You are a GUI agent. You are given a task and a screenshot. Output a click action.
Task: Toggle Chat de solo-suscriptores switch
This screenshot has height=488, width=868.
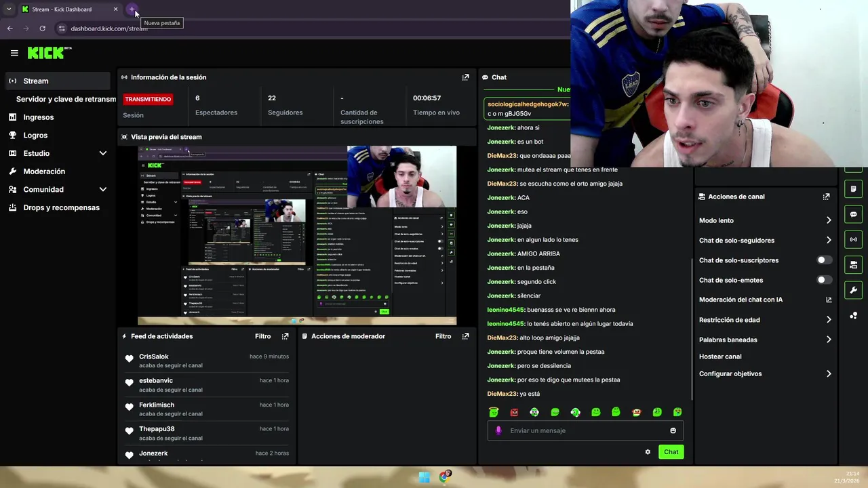tap(824, 260)
